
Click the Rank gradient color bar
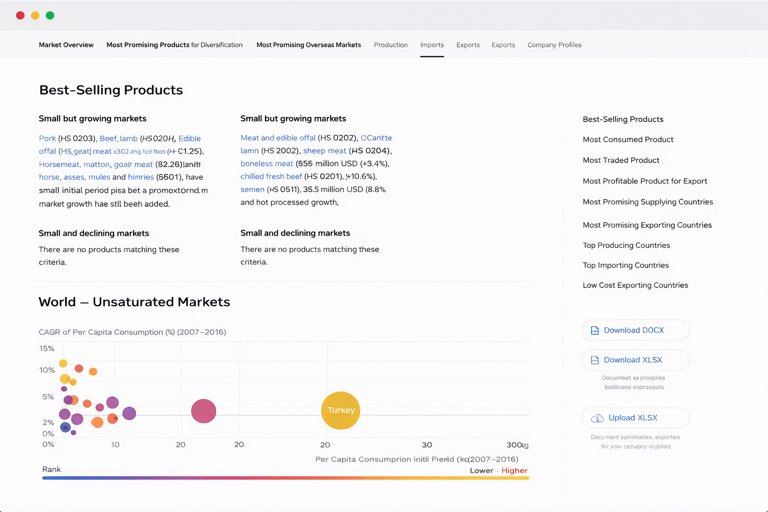285,478
